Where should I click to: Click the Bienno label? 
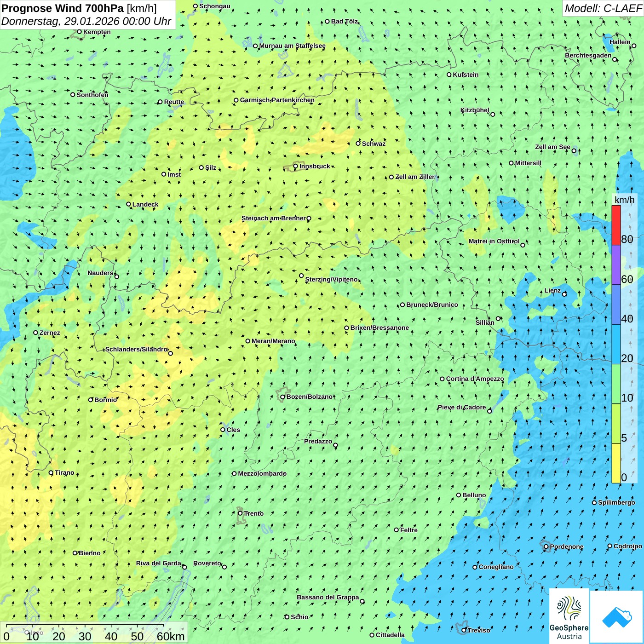coord(89,553)
